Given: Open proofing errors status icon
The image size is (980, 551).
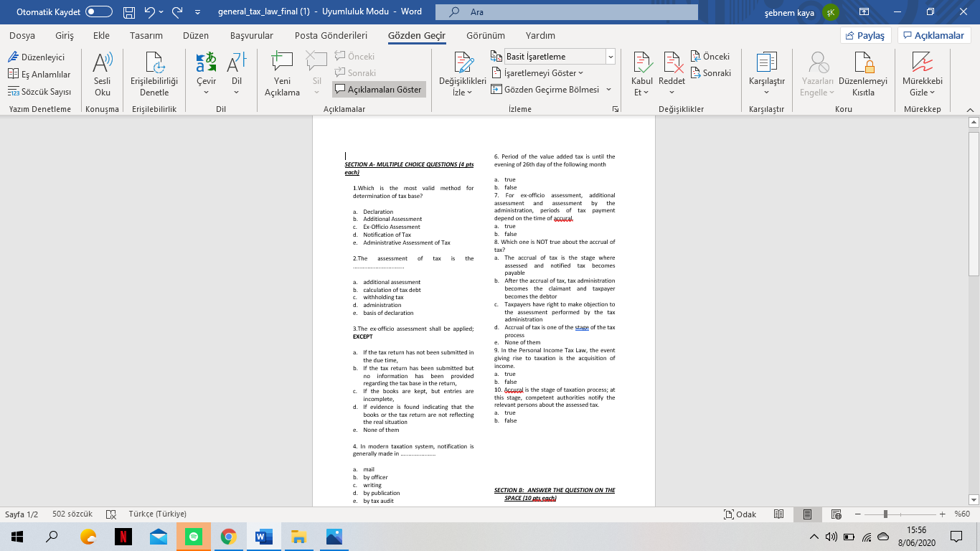Looking at the screenshot, I should (x=110, y=514).
